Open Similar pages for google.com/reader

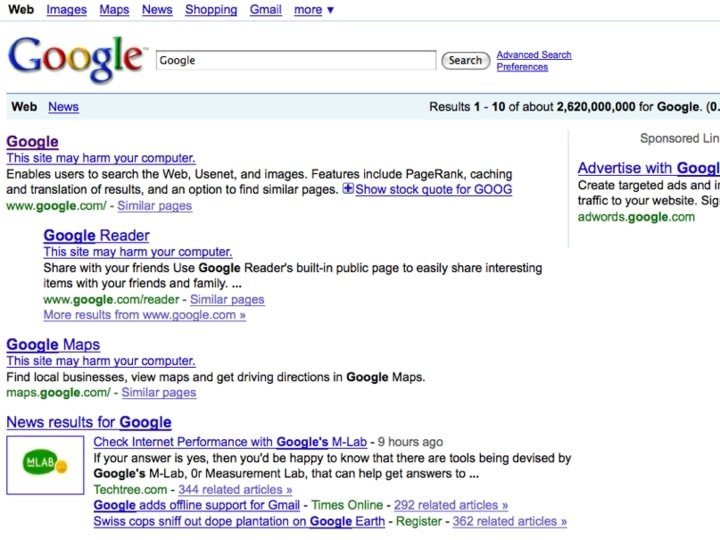tap(227, 299)
